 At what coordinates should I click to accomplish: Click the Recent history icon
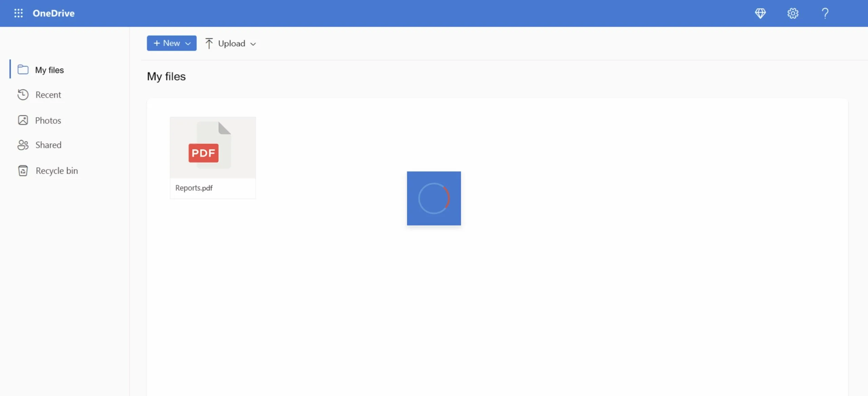point(22,94)
